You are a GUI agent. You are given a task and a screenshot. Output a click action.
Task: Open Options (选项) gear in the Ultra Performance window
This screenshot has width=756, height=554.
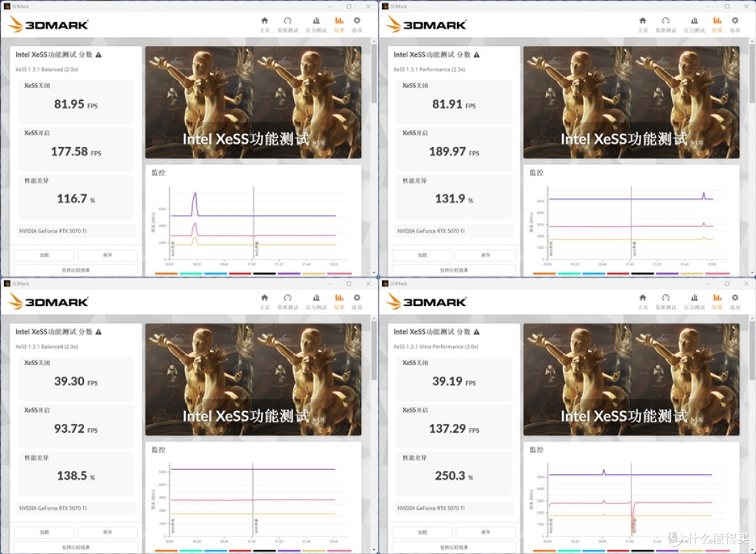(735, 302)
